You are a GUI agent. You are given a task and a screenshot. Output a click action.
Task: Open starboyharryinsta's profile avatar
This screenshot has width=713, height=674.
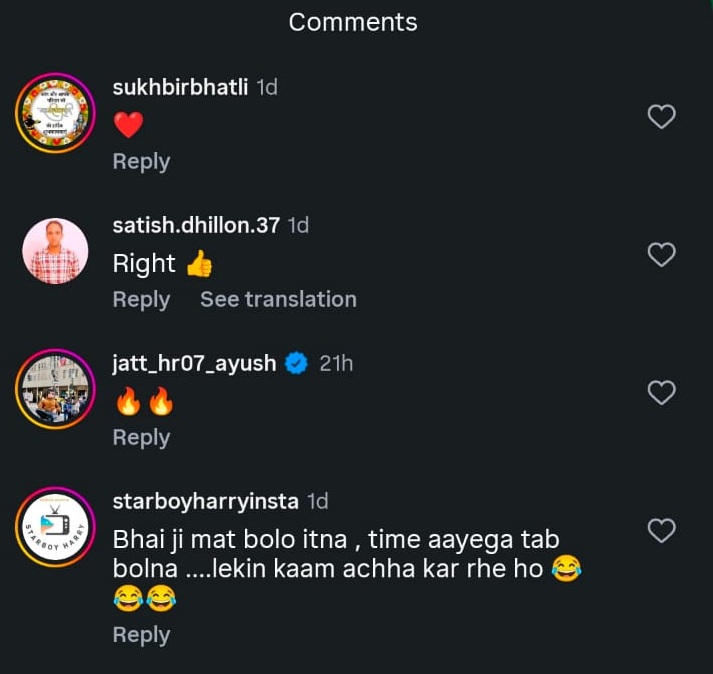pos(55,527)
